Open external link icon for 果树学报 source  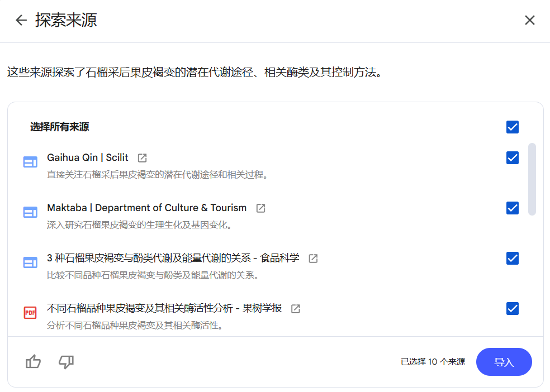point(296,309)
